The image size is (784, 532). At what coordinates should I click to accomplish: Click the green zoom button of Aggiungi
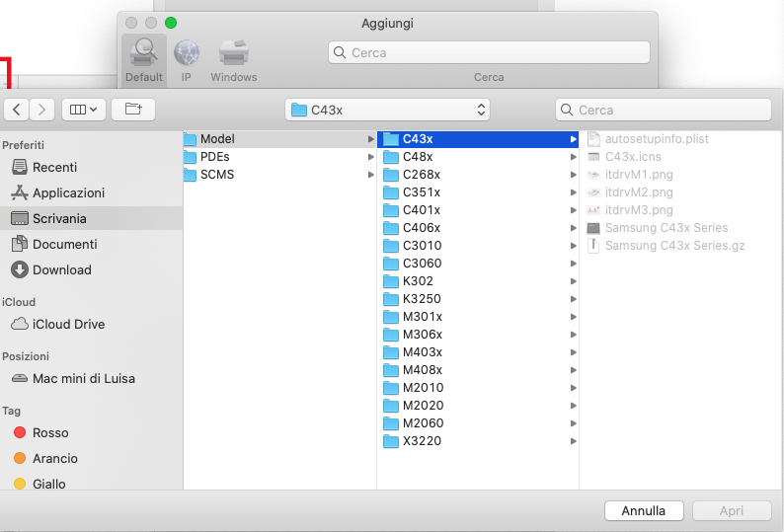click(171, 23)
